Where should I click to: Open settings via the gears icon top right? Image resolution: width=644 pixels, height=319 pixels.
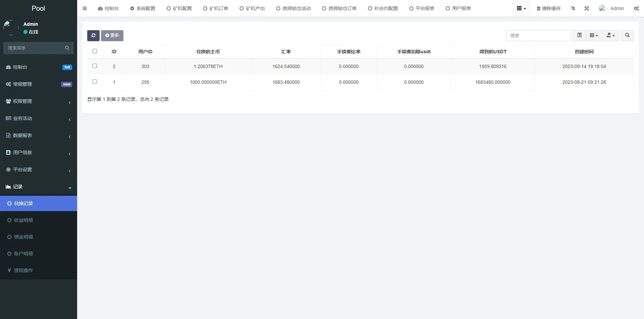click(637, 8)
